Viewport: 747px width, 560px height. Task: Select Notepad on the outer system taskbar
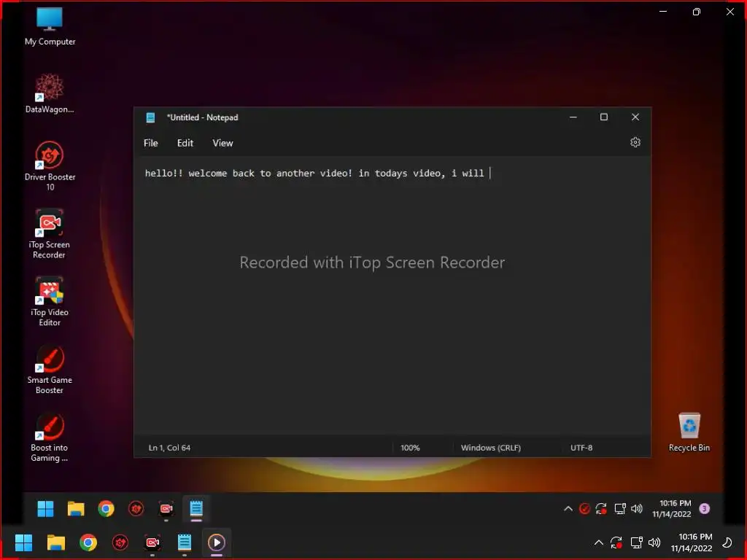tap(185, 542)
